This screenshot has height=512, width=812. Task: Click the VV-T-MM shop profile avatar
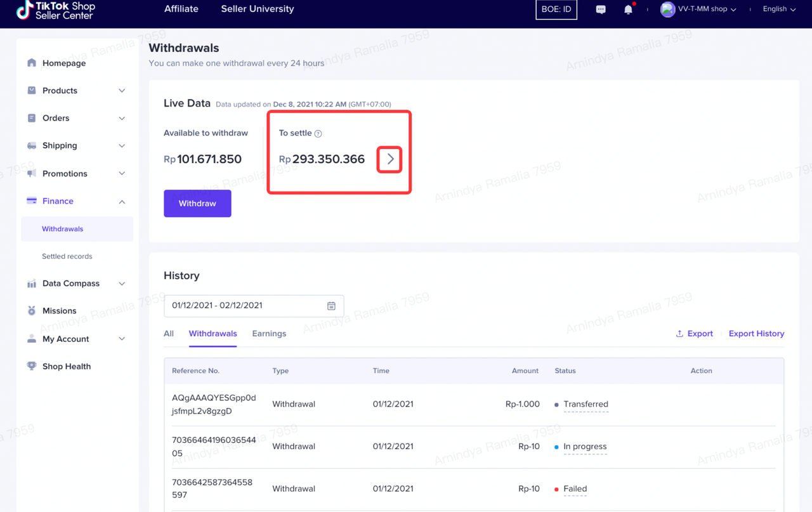[667, 10]
